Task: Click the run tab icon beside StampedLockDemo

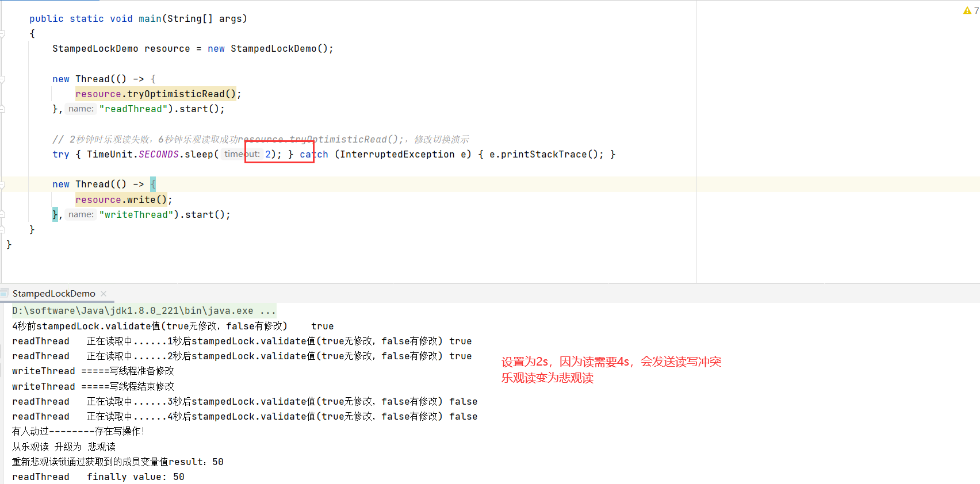Action: coord(5,293)
